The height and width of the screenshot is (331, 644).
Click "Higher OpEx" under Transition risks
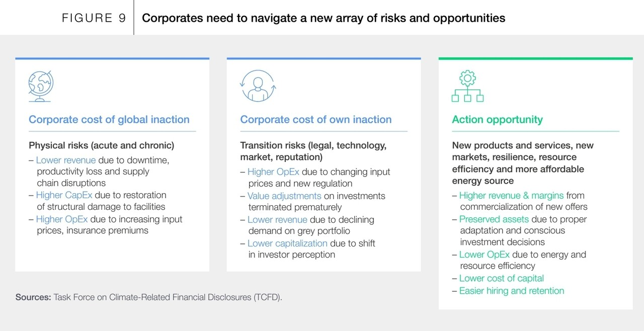point(273,172)
